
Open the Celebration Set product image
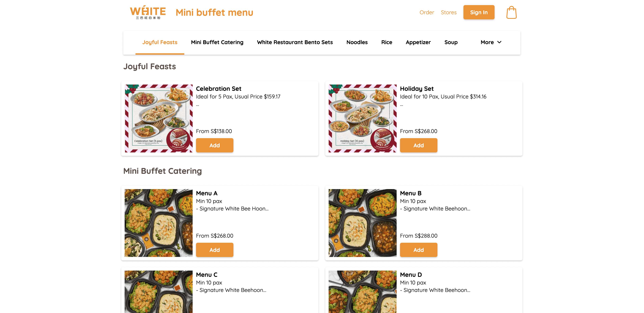(x=158, y=118)
